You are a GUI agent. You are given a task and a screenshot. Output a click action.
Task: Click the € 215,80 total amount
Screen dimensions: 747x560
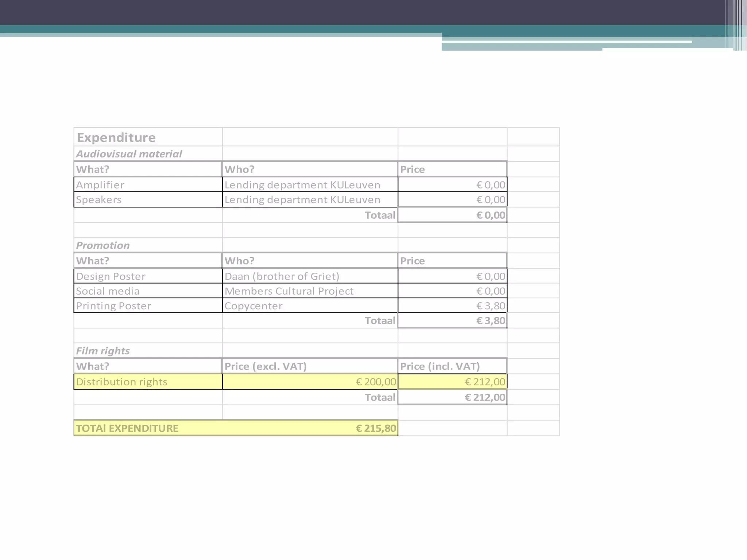pos(376,428)
